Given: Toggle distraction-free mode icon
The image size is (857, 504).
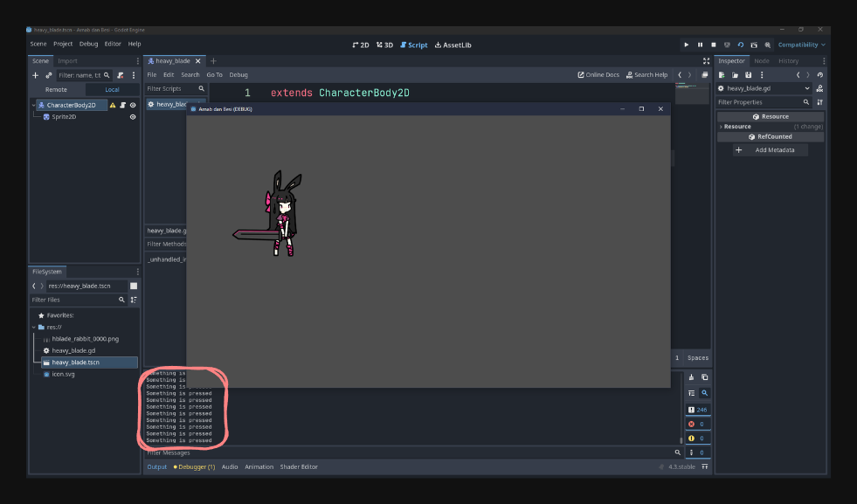Looking at the screenshot, I should coord(706,60).
